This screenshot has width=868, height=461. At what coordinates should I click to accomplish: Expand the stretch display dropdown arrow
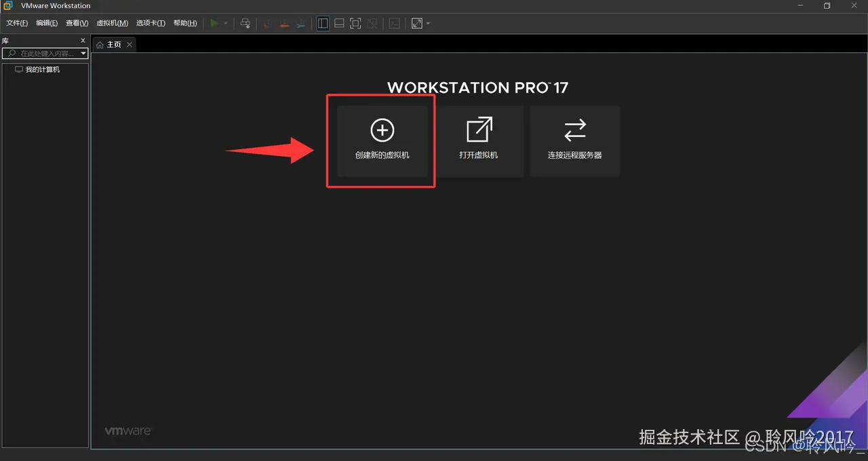pos(428,23)
